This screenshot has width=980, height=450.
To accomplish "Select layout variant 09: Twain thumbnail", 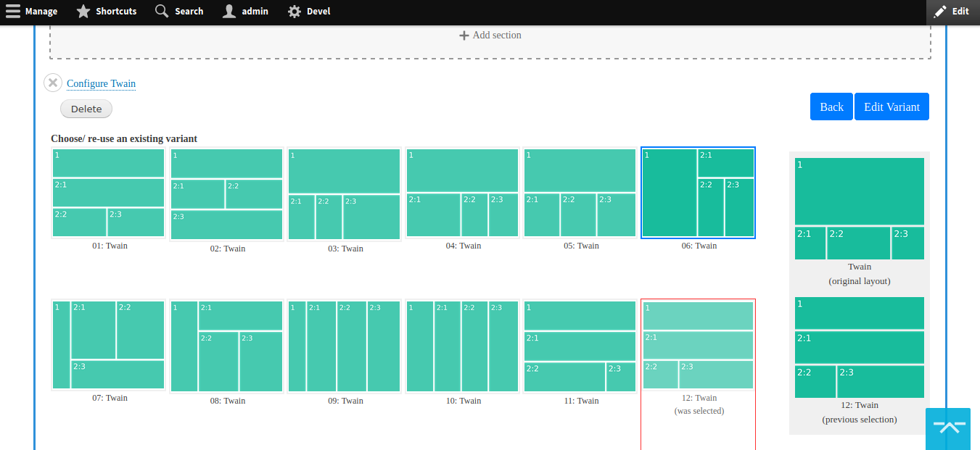I will 345,346.
